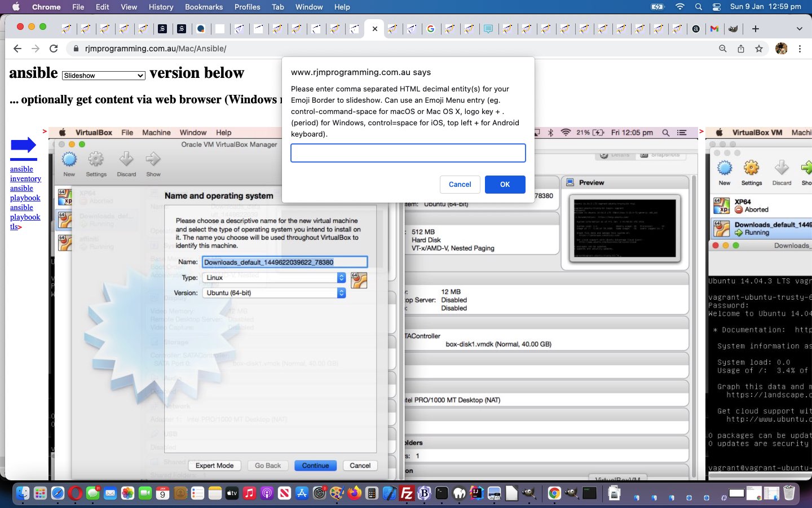Viewport: 812px width, 508px height.
Task: Click Expert Mode in the VirtualBox wizard image
Action: (x=214, y=466)
